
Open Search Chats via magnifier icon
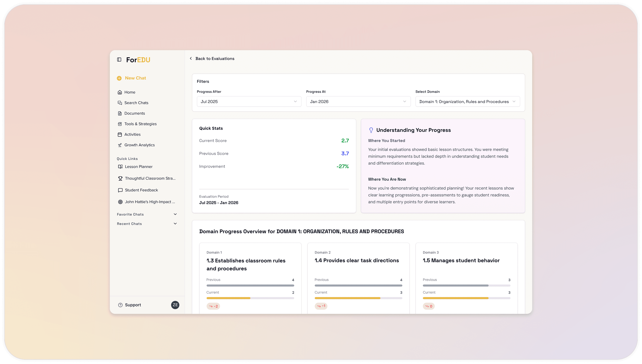[x=120, y=103]
